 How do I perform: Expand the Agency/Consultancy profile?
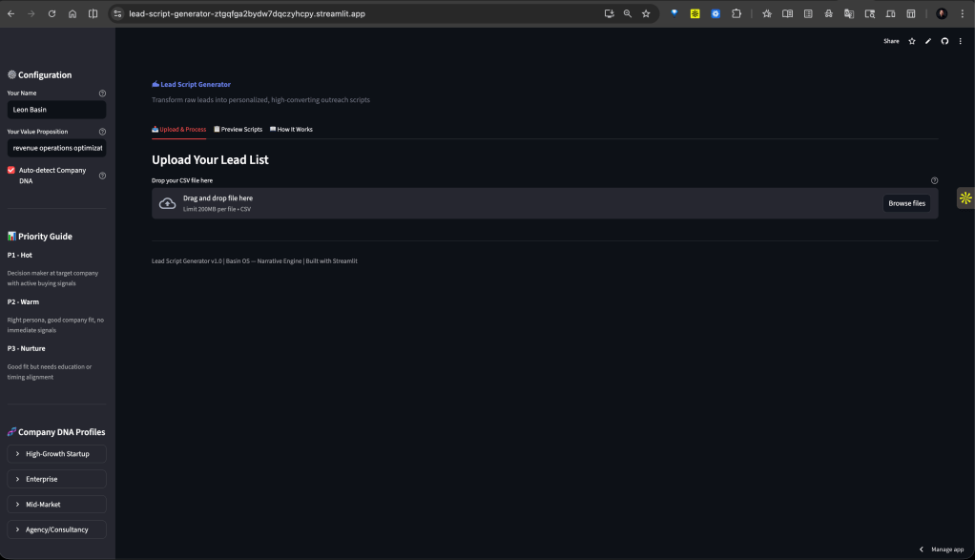point(56,529)
